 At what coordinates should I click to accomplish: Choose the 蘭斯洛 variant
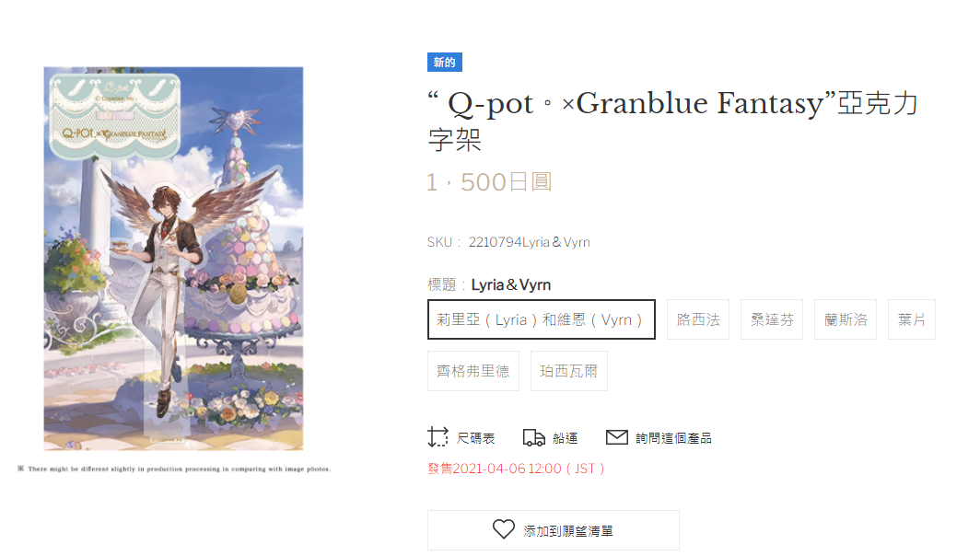click(x=846, y=319)
